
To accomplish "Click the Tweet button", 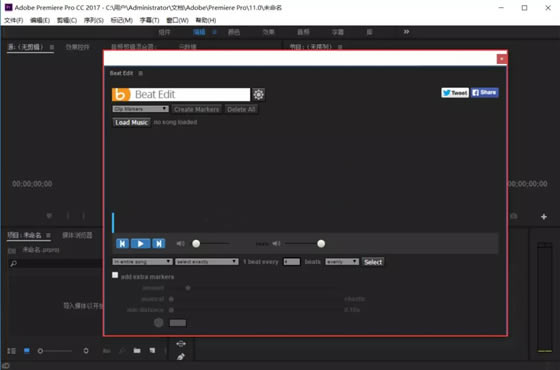I will pyautogui.click(x=455, y=93).
